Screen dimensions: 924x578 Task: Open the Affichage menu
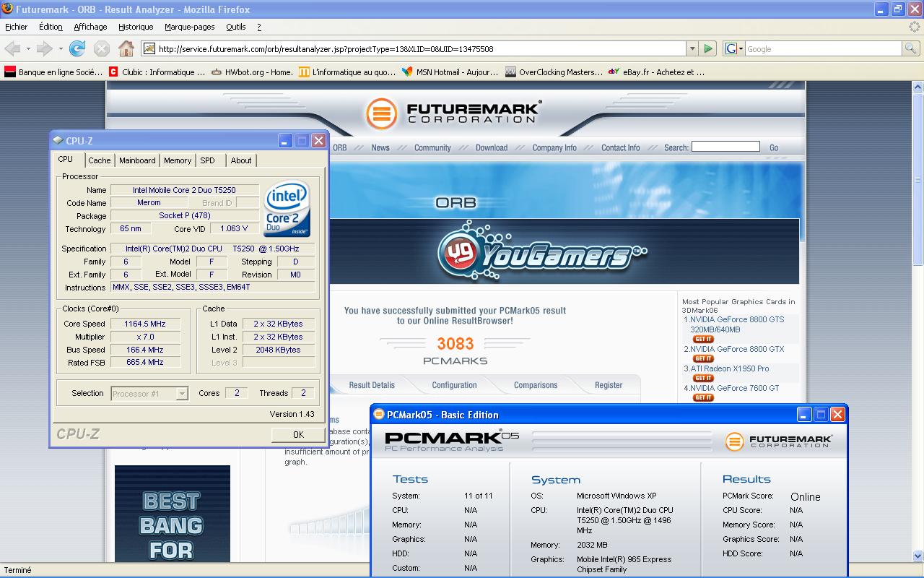(90, 27)
